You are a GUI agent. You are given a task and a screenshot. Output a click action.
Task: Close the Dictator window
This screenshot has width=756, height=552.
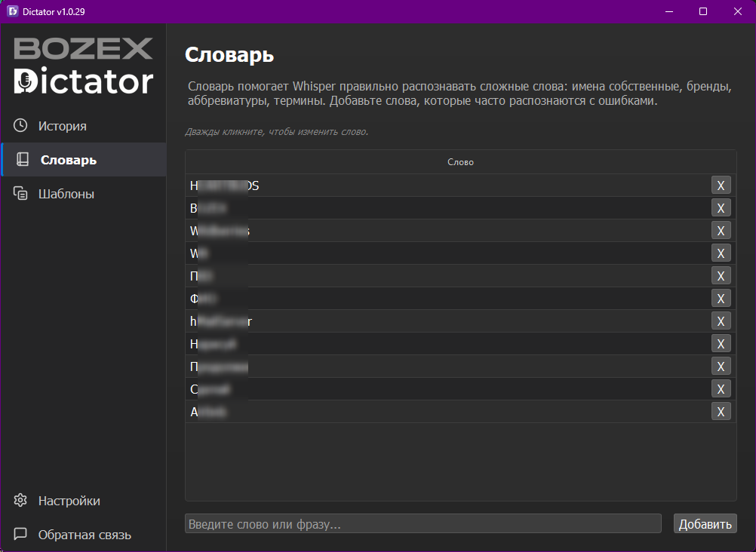point(738,11)
